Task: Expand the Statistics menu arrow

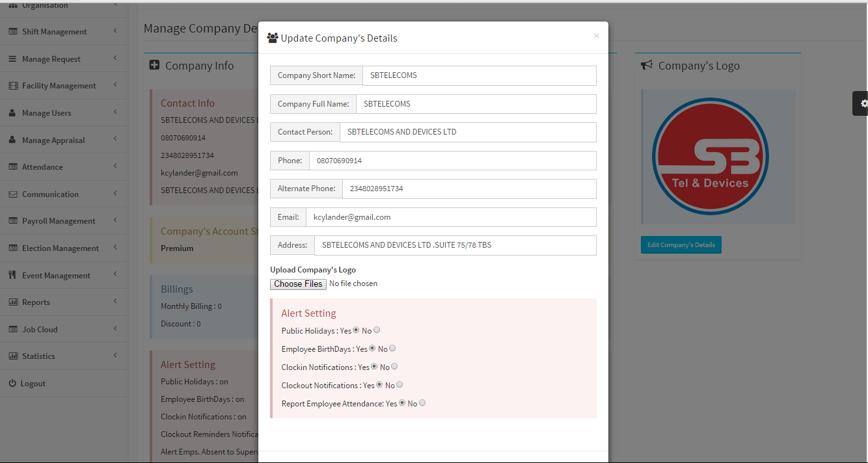Action: coord(115,356)
